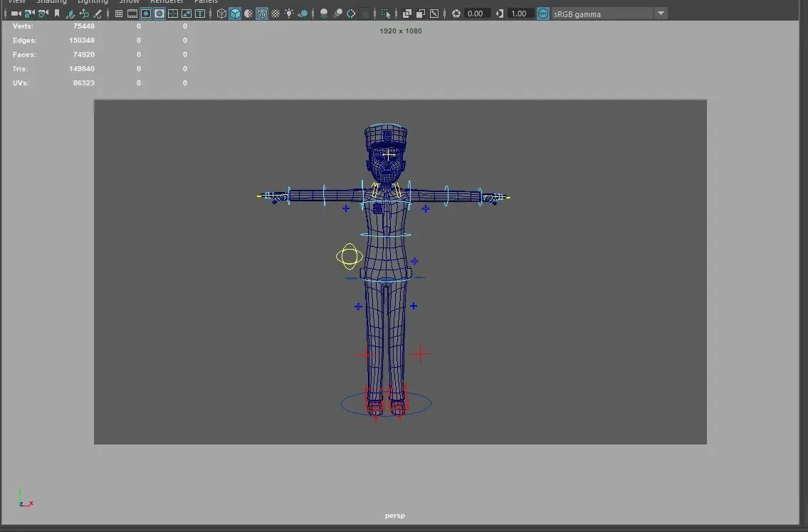Select the yellow head cross control
This screenshot has width=808, height=532.
click(389, 154)
